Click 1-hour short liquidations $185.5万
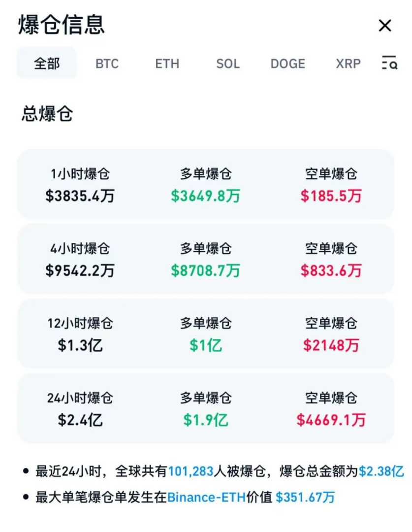 click(331, 196)
